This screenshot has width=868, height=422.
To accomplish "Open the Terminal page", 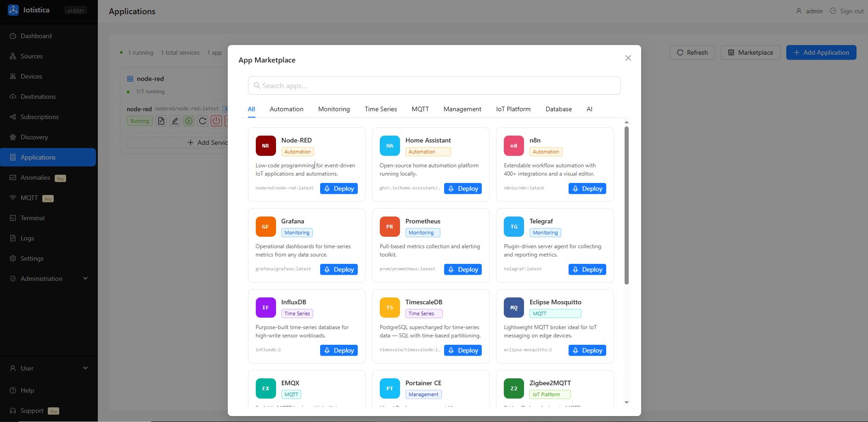I will [x=48, y=218].
